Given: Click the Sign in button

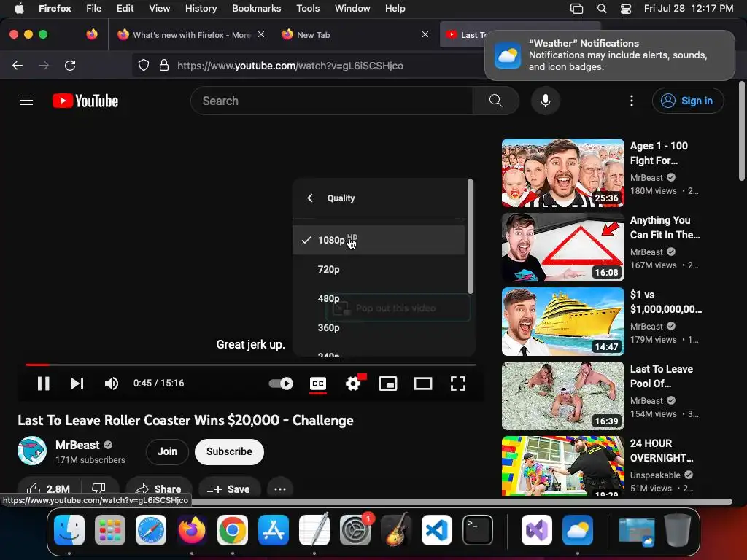Looking at the screenshot, I should [x=688, y=101].
